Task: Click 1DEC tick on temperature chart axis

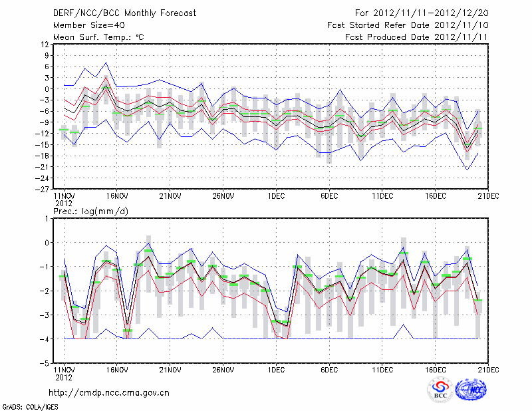Action: pyautogui.click(x=276, y=196)
